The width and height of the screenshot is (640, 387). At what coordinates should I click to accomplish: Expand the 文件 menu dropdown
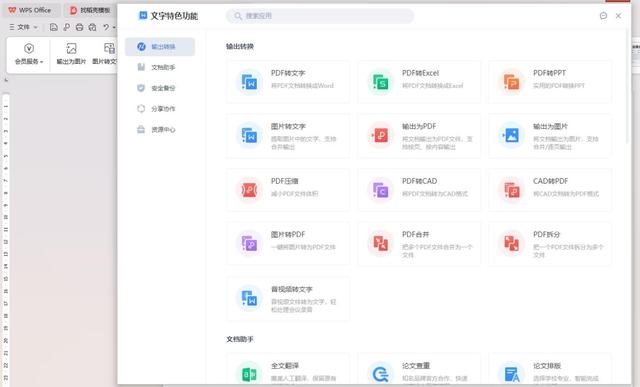(23, 27)
